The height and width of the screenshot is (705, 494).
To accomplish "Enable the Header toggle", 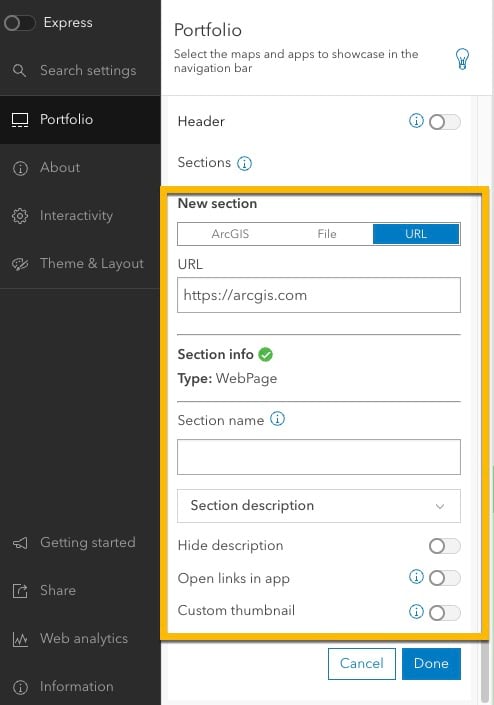I will click(x=445, y=122).
